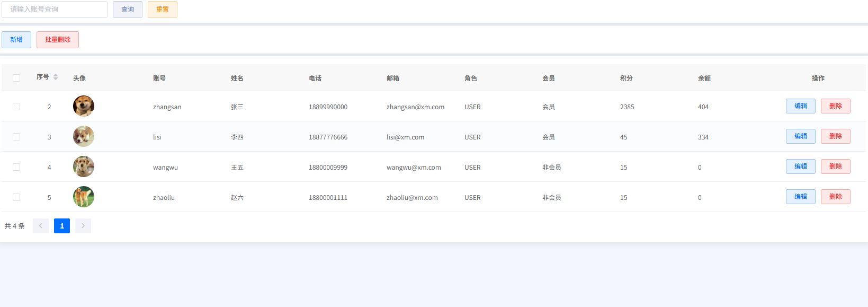This screenshot has width=868, height=307.
Task: Click wangwu's dog avatar
Action: [84, 166]
